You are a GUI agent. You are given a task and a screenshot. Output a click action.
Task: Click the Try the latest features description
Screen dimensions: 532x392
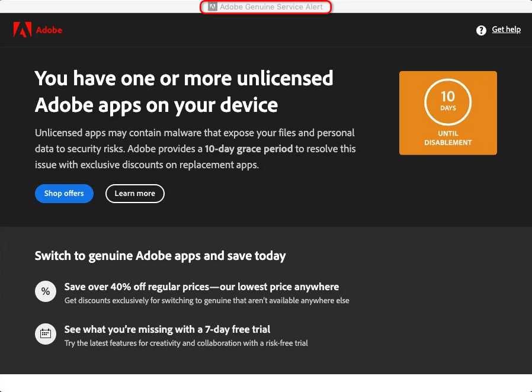(186, 343)
